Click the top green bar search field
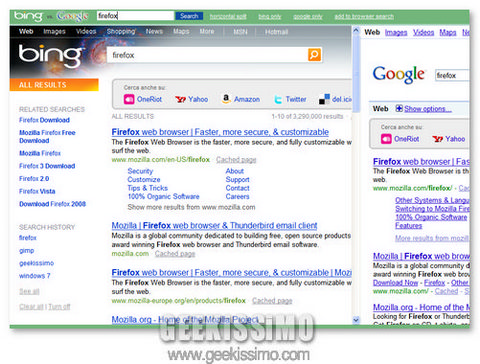 point(135,16)
